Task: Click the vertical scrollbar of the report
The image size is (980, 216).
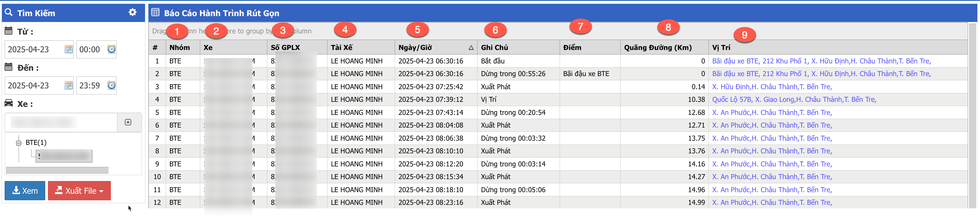Action: click(972, 115)
